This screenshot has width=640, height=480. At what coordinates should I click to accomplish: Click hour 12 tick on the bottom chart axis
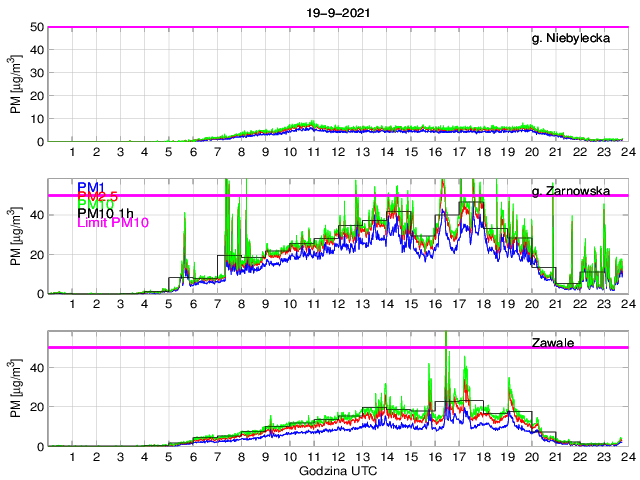point(338,457)
